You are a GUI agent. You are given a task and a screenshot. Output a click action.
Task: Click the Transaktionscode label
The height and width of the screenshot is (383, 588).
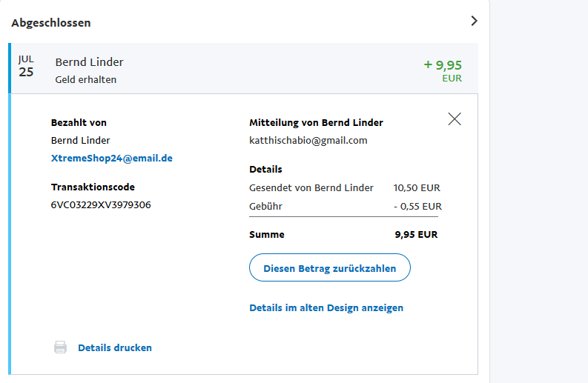(x=93, y=187)
